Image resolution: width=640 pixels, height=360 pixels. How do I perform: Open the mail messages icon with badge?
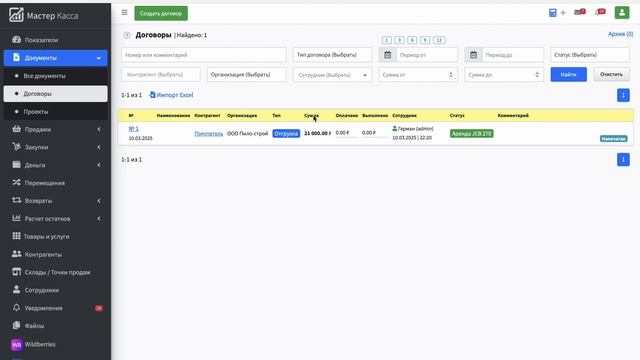(x=580, y=12)
